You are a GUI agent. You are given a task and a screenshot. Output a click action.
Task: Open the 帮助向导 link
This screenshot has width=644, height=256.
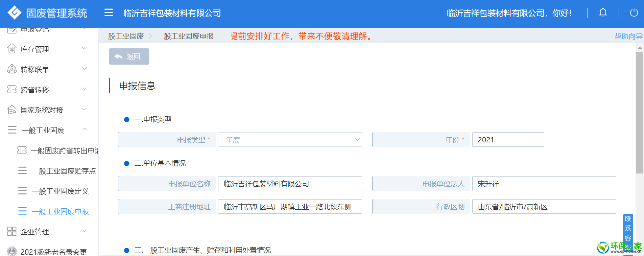pyautogui.click(x=628, y=37)
